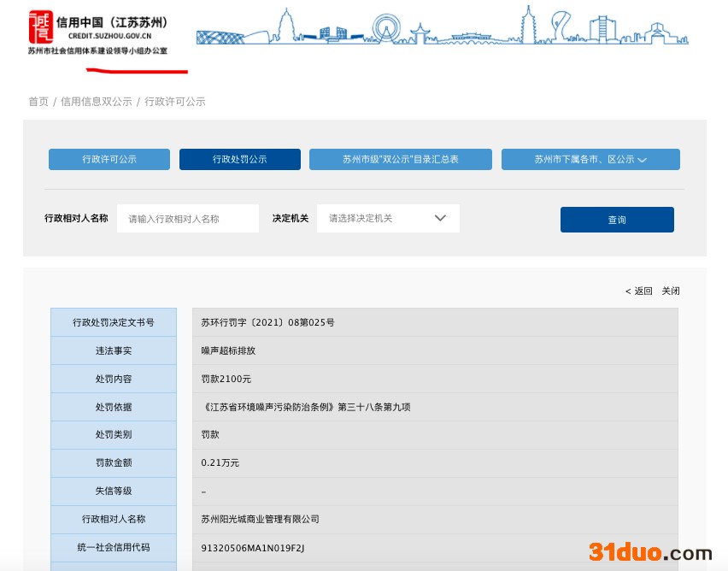Click the credit code 91320506MA1N019F2J

point(252,547)
